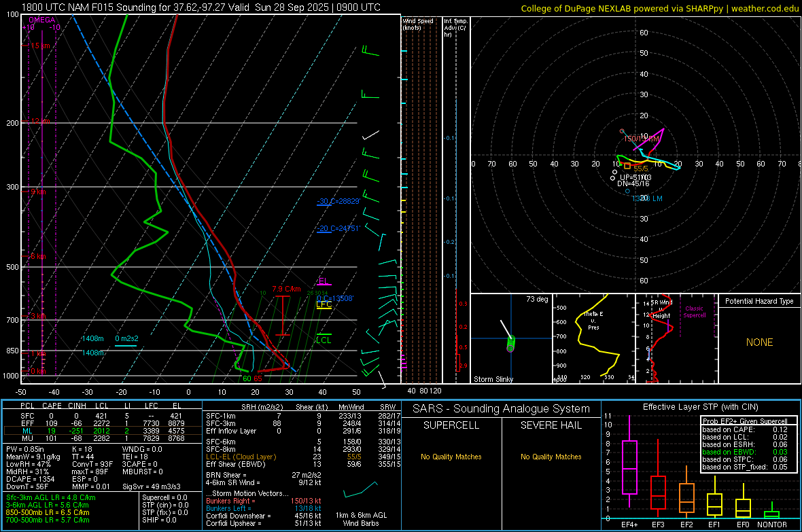Click 'Effective Layer STP (with CIN)' title
The width and height of the screenshot is (802, 532).
click(700, 407)
